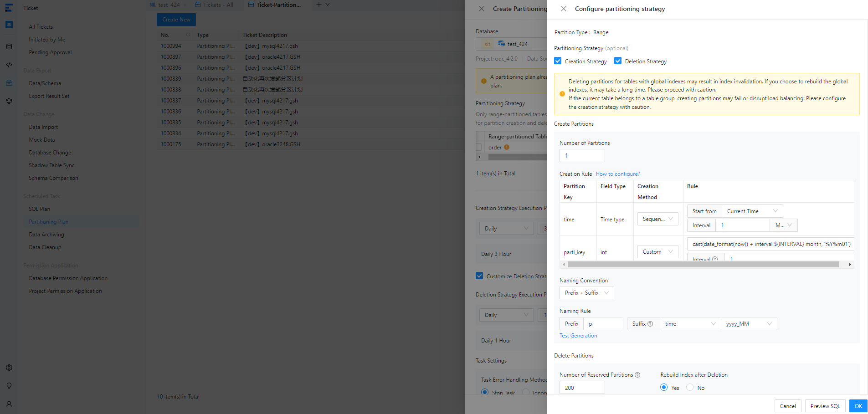Click the user profile icon in sidebar
This screenshot has width=868, height=414.
click(x=9, y=404)
